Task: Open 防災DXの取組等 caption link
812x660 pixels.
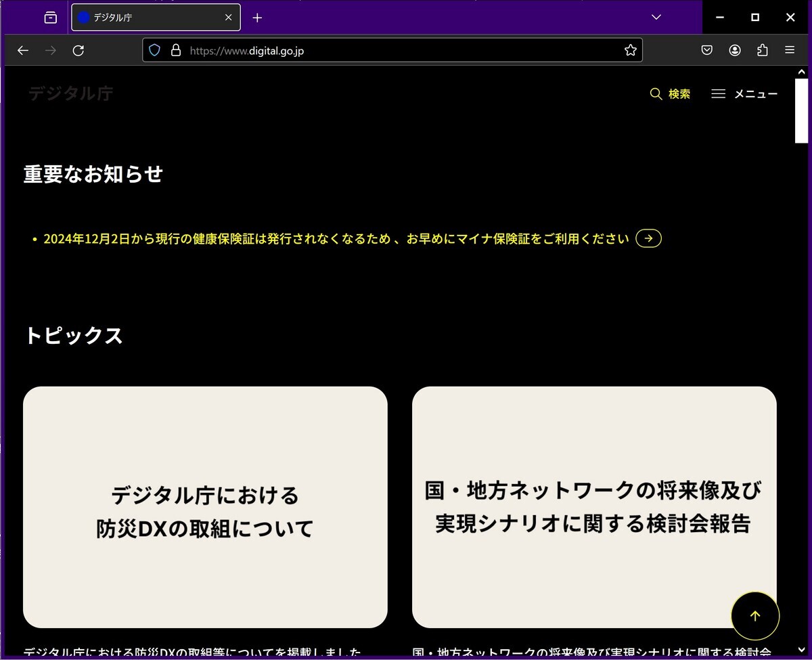Action: [x=193, y=653]
